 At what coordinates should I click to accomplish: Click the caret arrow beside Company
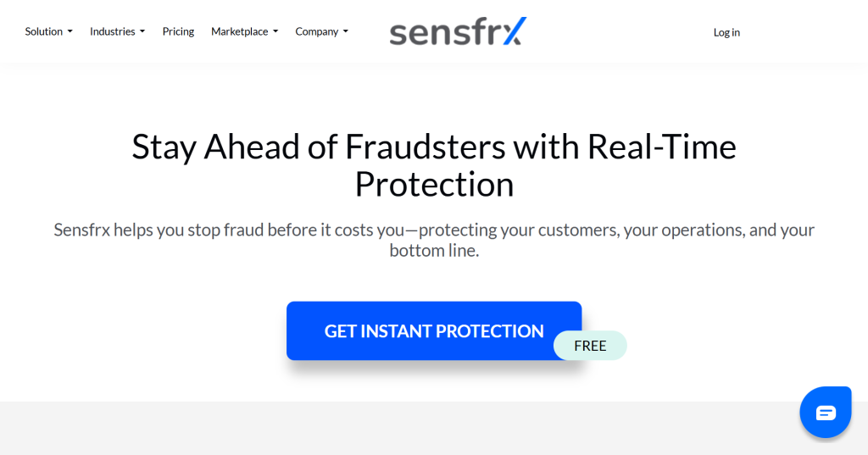point(346,32)
